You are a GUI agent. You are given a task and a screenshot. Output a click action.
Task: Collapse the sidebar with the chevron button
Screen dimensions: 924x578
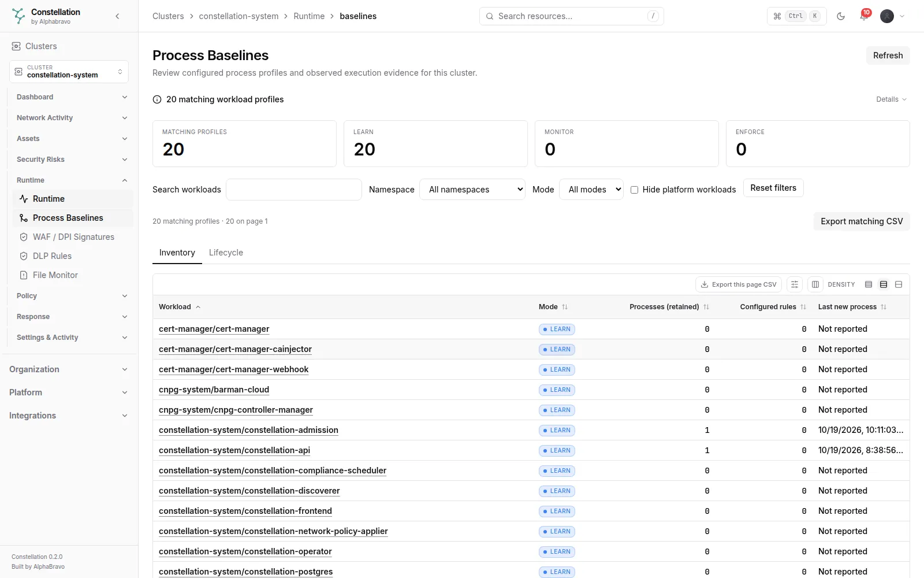click(x=117, y=16)
